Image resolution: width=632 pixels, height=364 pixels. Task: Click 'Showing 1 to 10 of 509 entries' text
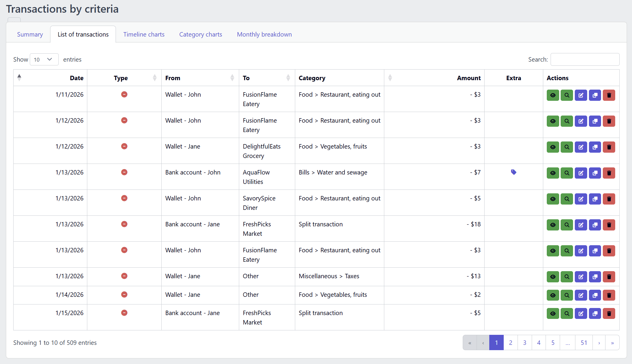pyautogui.click(x=55, y=343)
